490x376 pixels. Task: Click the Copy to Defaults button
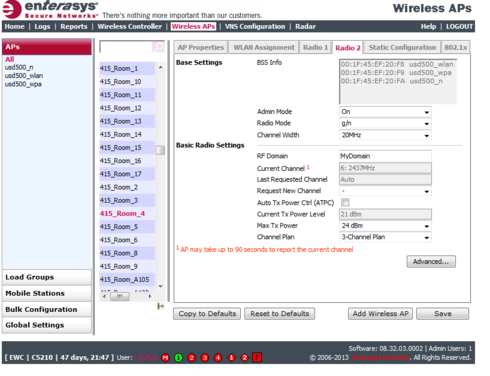coord(207,314)
